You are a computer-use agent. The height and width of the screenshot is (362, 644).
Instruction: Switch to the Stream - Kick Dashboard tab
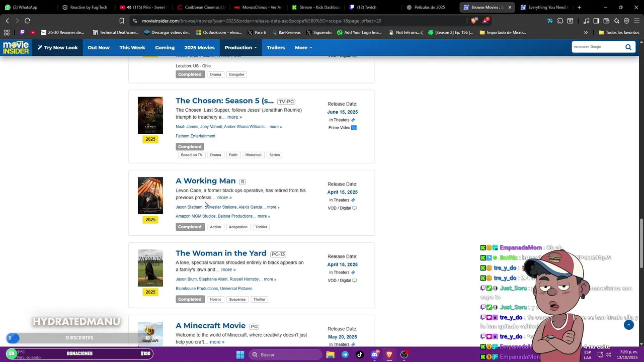pos(316,8)
